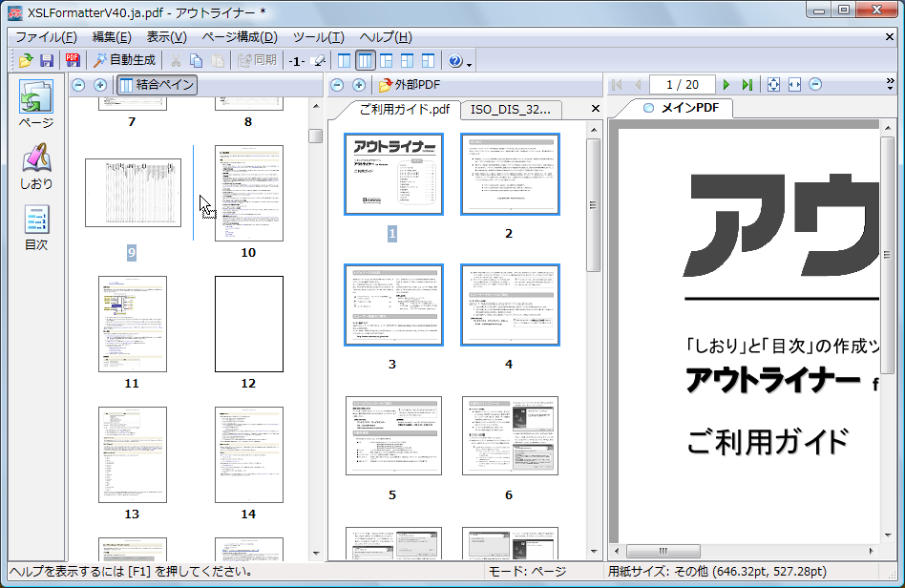Image resolution: width=905 pixels, height=588 pixels.
Task: Click the 同期 sync button
Action: 258,60
